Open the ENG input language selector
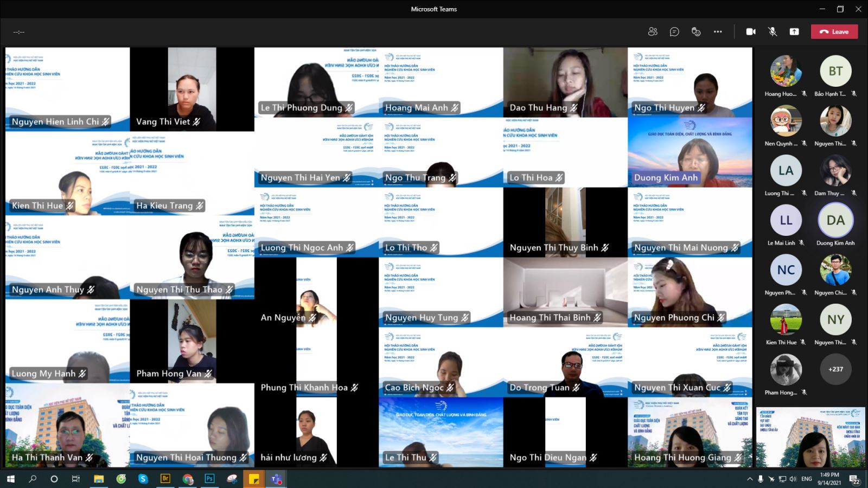Viewport: 868px width, 488px height. pyautogui.click(x=807, y=479)
